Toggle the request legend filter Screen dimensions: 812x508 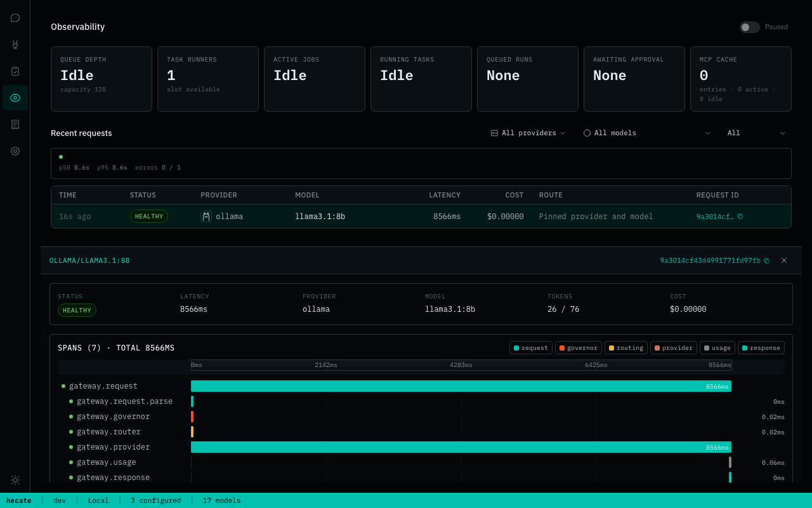pos(531,348)
